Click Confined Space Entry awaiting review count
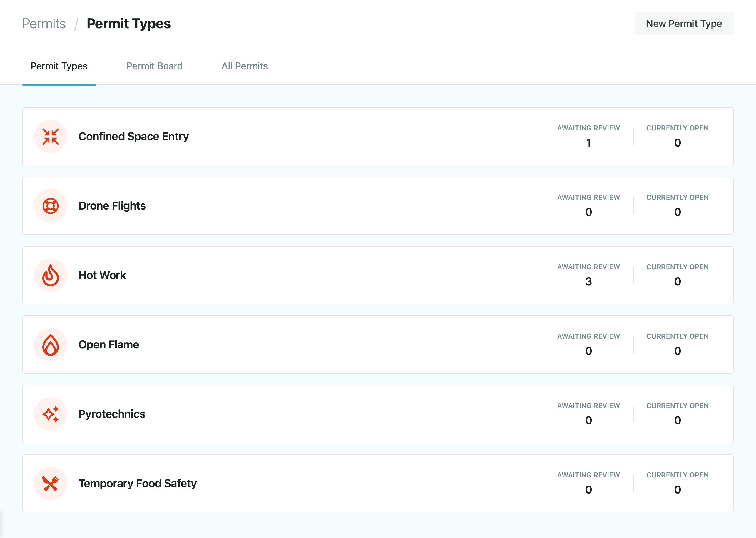The width and height of the screenshot is (756, 538). point(588,143)
